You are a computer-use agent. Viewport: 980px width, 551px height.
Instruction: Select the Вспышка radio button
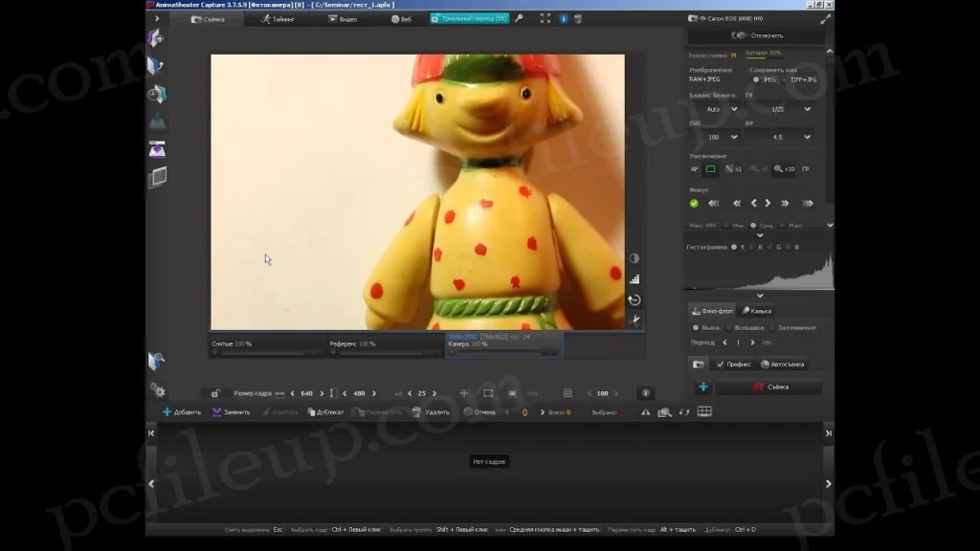[728, 328]
